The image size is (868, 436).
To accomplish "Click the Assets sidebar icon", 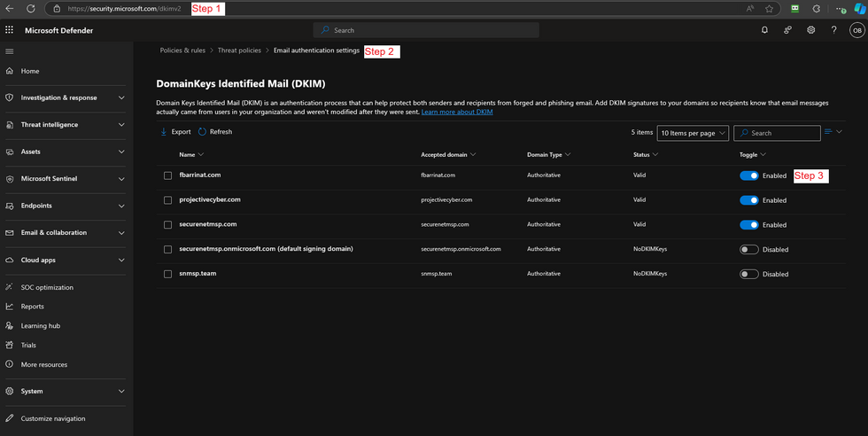I will [10, 152].
